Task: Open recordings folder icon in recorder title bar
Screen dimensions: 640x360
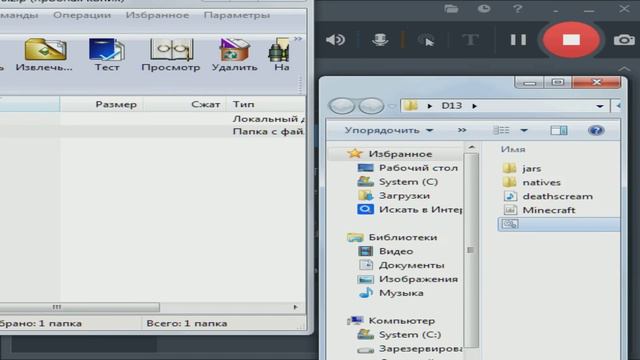Action: (451, 9)
